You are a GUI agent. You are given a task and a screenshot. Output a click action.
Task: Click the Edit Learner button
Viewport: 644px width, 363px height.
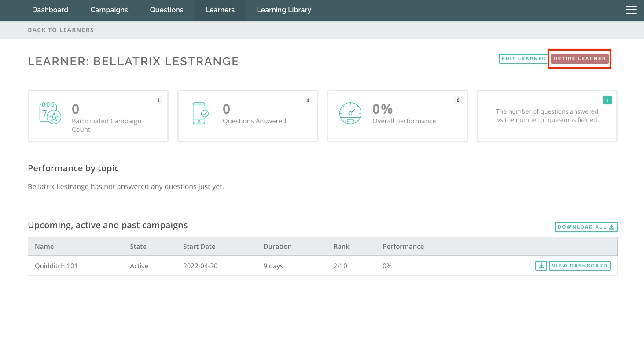(523, 59)
